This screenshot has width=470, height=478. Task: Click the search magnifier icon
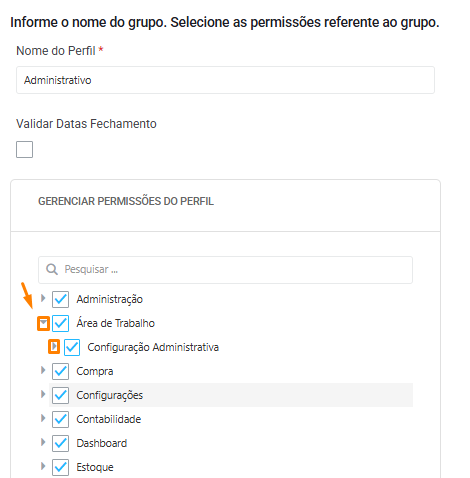[x=52, y=269]
